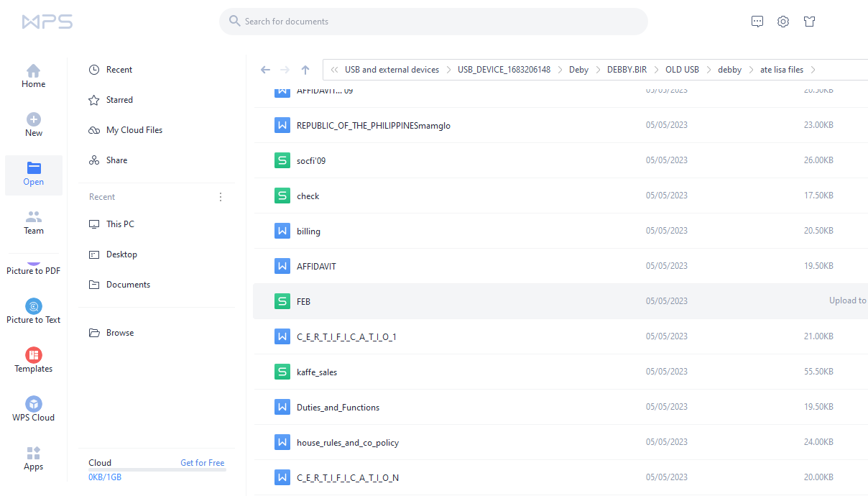
Task: Open the Templates gallery
Action: point(34,361)
